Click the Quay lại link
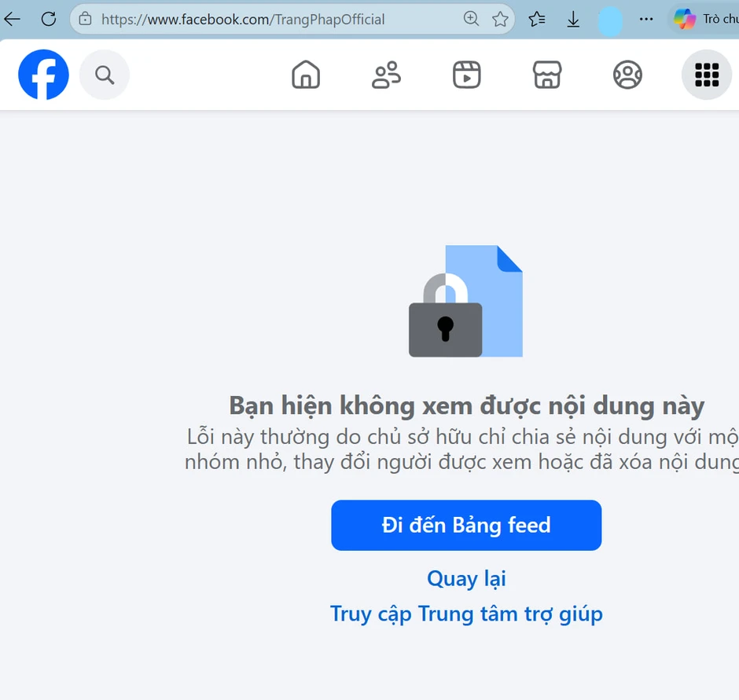Image resolution: width=739 pixels, height=700 pixels. tap(466, 579)
